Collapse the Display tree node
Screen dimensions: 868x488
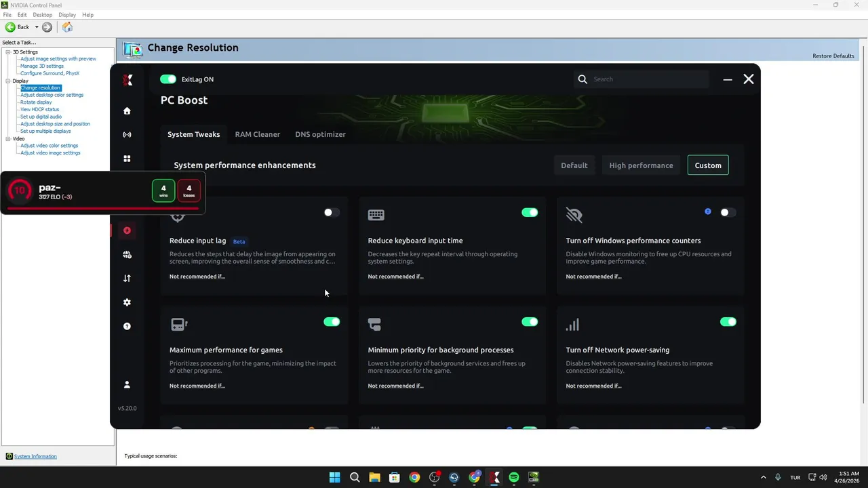coord(8,81)
